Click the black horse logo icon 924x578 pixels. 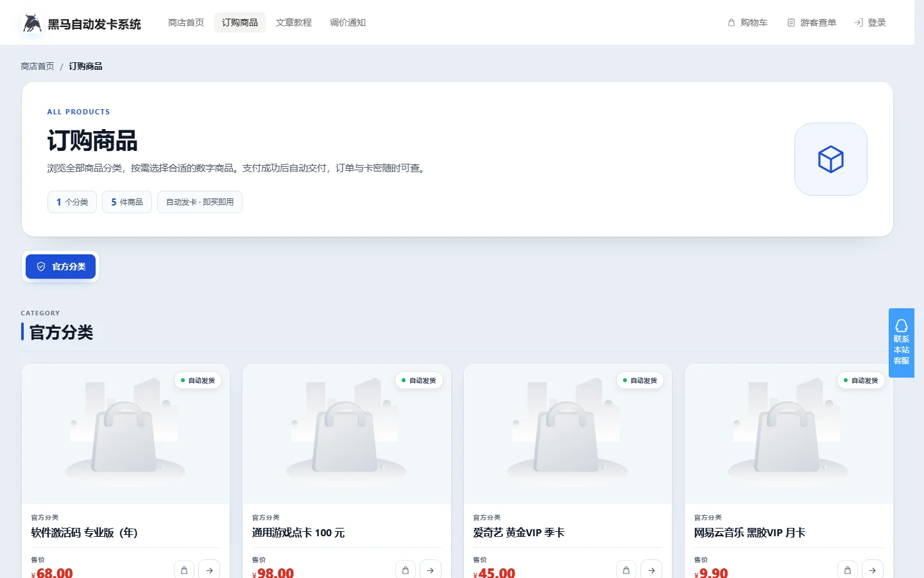pos(32,23)
